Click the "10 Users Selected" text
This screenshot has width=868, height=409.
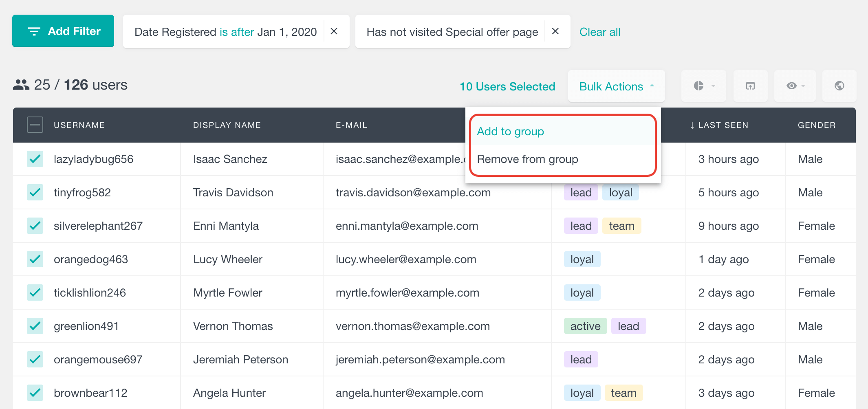(507, 86)
